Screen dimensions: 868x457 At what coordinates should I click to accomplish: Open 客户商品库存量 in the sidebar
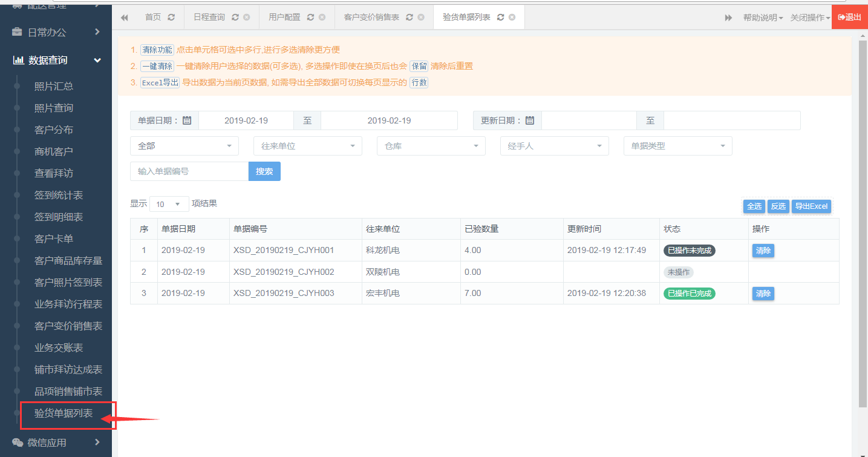(68, 260)
